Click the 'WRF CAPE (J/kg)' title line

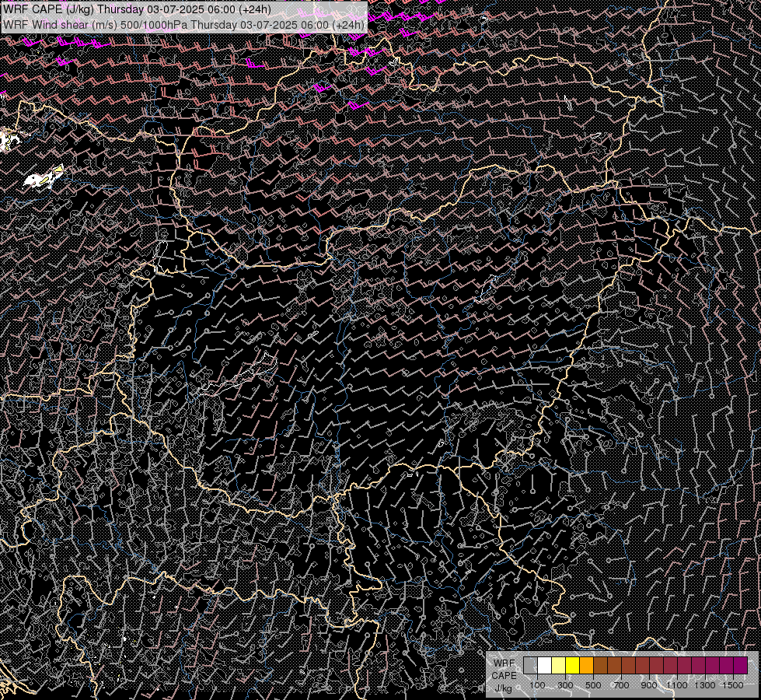137,9
